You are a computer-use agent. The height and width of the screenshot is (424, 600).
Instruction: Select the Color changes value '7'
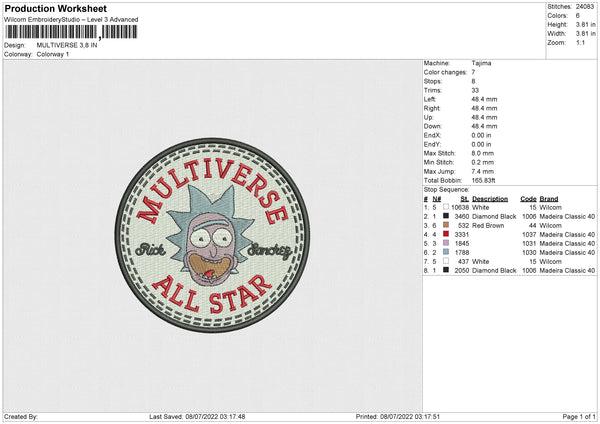[x=473, y=72]
